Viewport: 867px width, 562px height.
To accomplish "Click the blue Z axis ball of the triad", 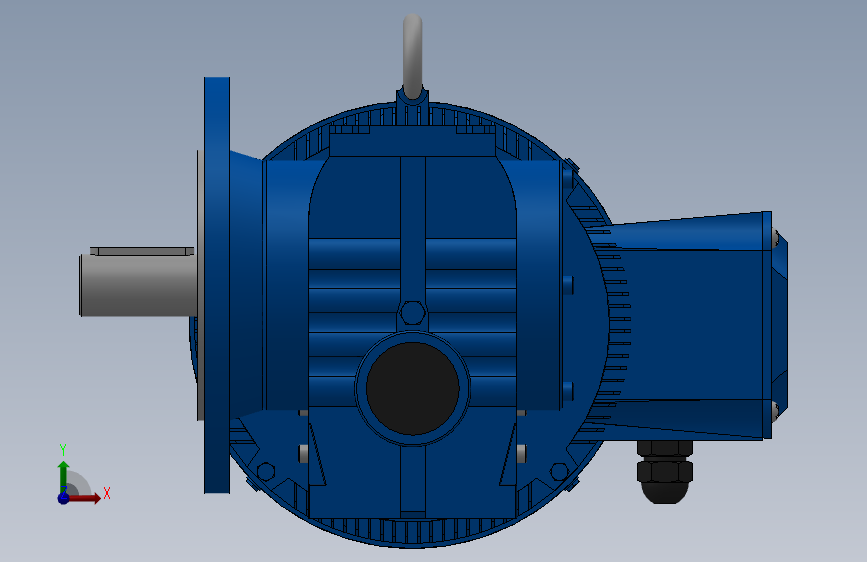I will point(63,498).
